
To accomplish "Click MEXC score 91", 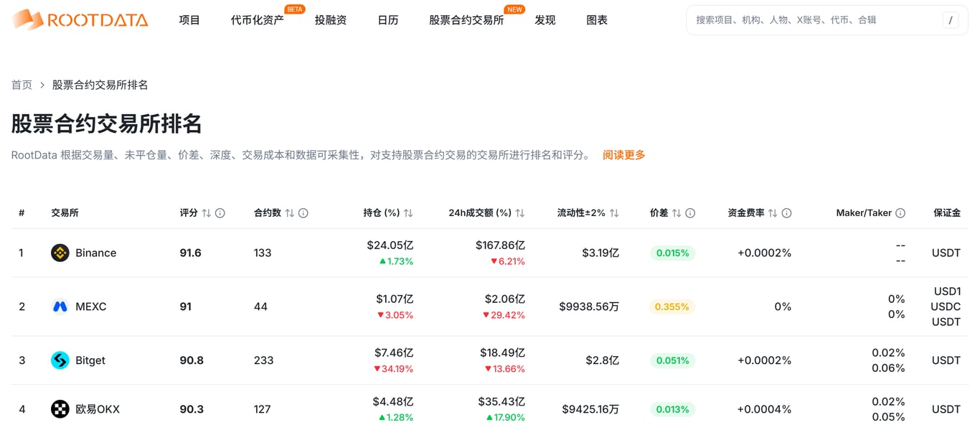I will [185, 307].
